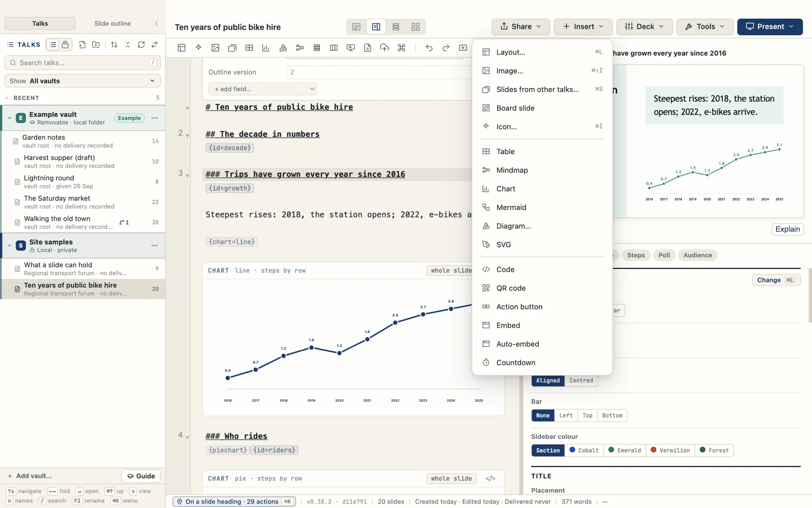Click the cloud upload icon in the toolbar

(x=384, y=48)
